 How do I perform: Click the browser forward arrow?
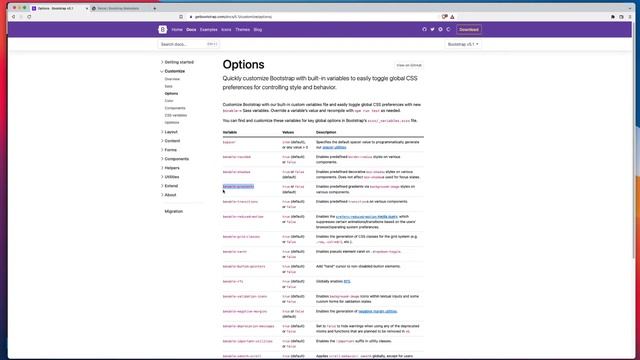21,17
